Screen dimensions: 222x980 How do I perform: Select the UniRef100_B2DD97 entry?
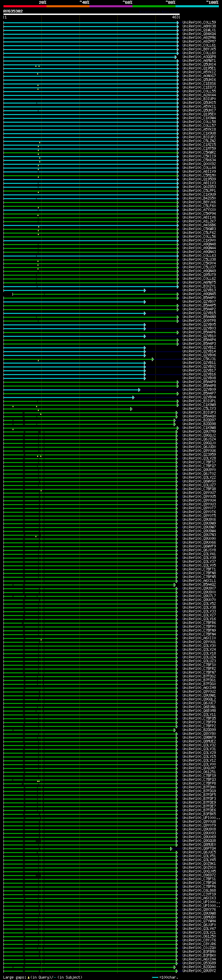(199, 420)
